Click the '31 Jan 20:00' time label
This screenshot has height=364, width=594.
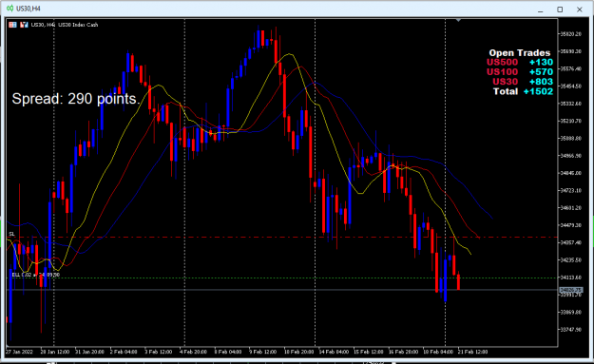tap(89, 352)
